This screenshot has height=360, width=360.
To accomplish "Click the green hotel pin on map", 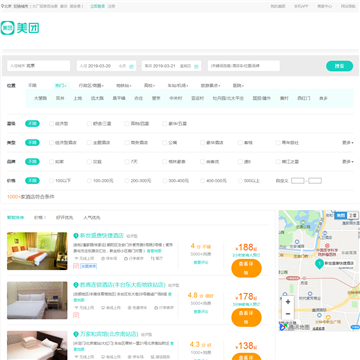I will click(x=319, y=264).
